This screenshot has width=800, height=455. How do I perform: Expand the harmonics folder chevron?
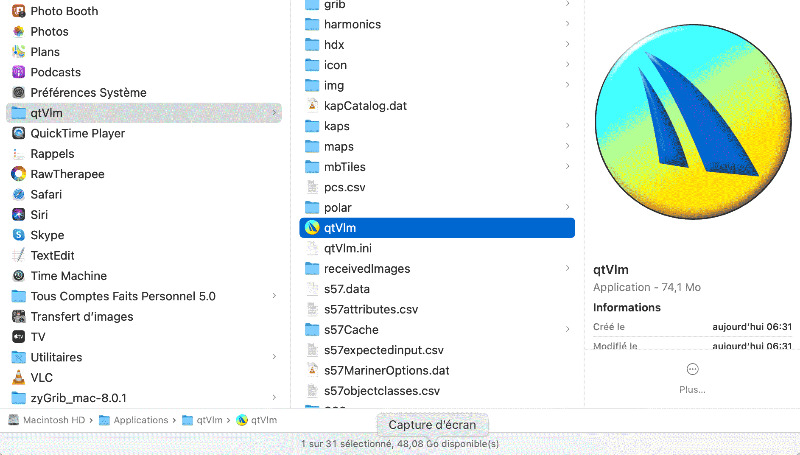coord(567,23)
